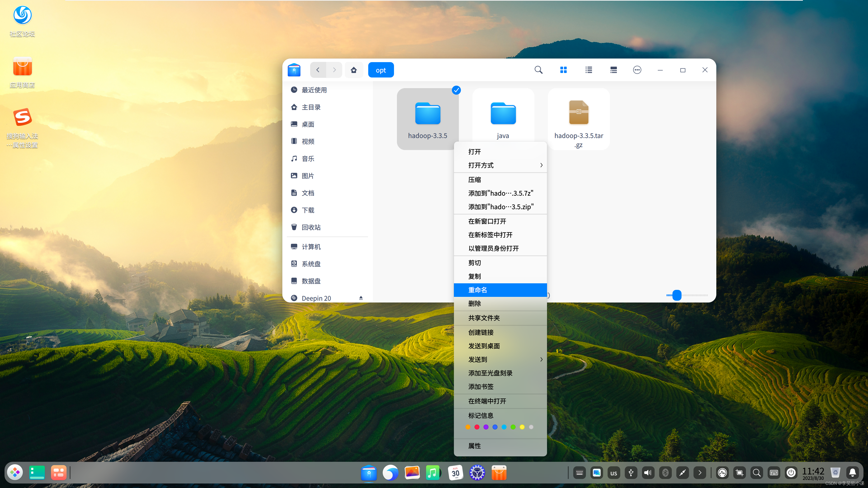Image resolution: width=868 pixels, height=488 pixels.
Task: Choose 打开 from the context menu
Action: pos(500,152)
